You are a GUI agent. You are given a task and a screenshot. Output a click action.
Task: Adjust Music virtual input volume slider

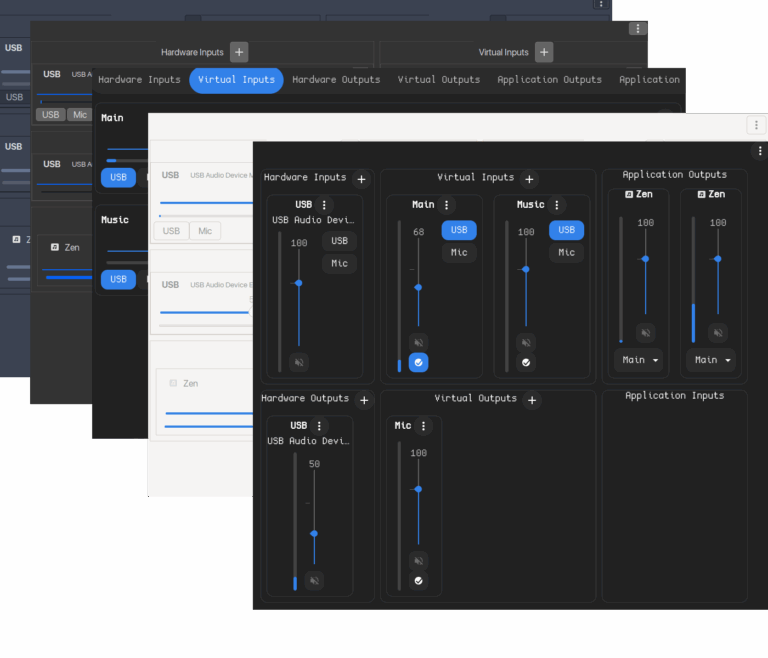(526, 269)
